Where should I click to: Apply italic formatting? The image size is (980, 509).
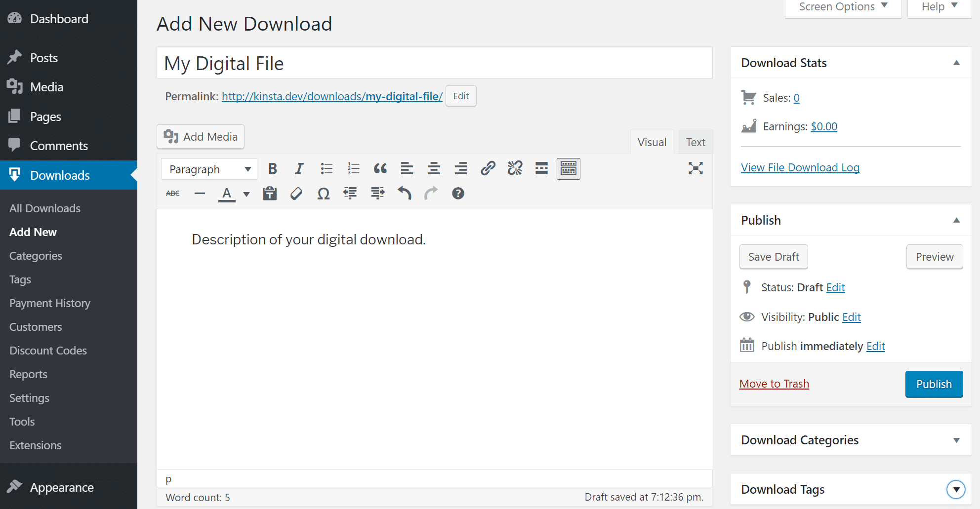click(299, 168)
